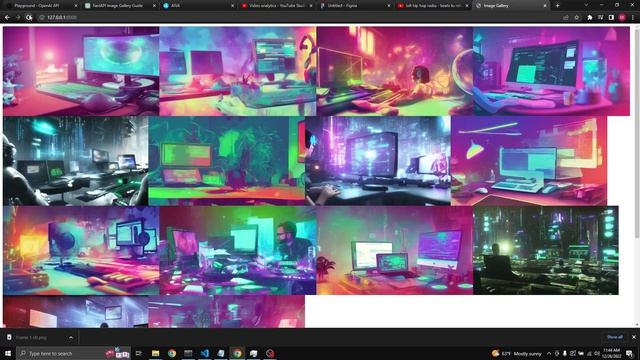Open the red-wall laptop and plant image
The height and width of the screenshot is (360, 640).
point(394,250)
